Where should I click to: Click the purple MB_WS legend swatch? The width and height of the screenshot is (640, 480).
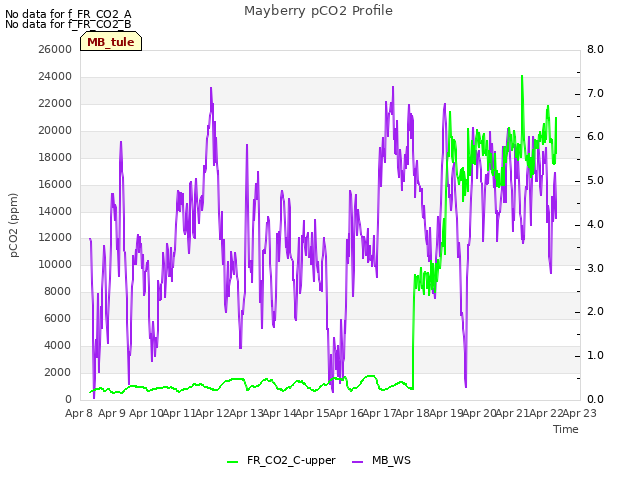pos(357,462)
